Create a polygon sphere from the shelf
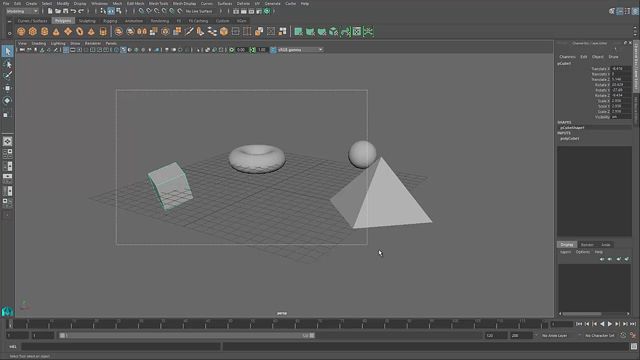Screen dimensions: 640x360 [21, 31]
